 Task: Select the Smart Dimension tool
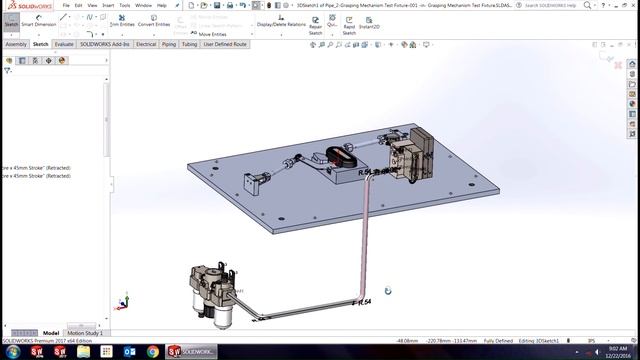39,21
